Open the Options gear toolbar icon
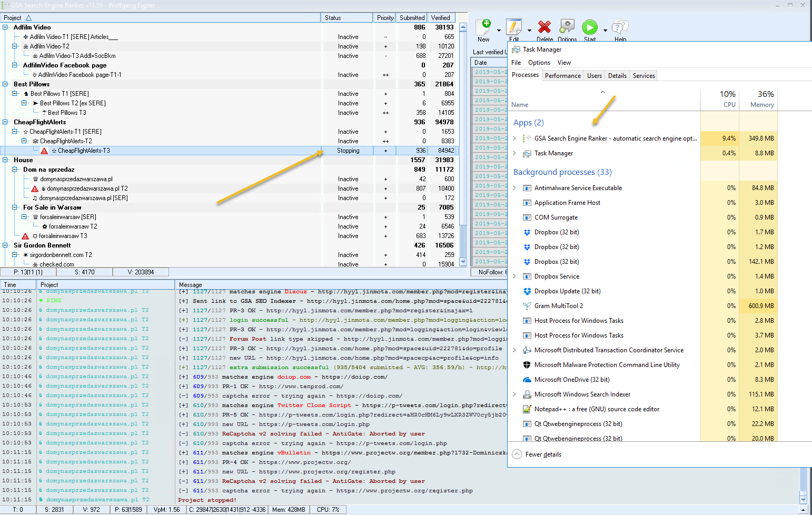Image resolution: width=812 pixels, height=515 pixels. [567, 27]
